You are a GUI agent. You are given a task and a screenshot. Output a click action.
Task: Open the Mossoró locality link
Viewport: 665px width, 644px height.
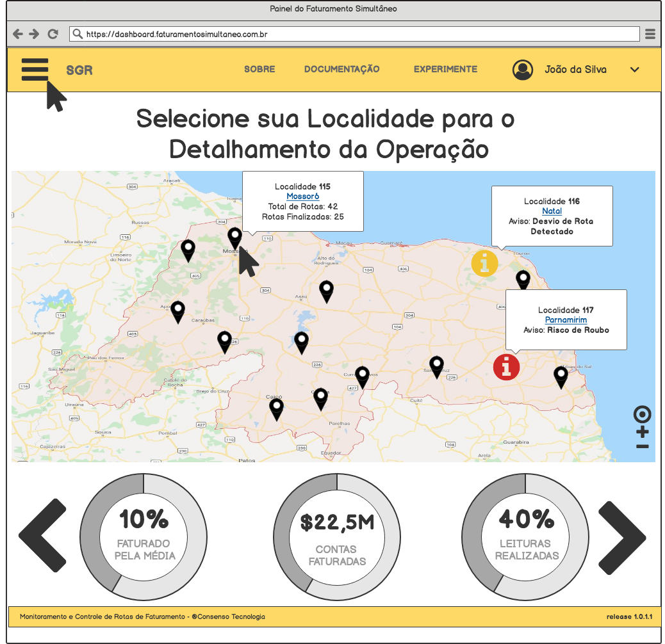click(302, 196)
